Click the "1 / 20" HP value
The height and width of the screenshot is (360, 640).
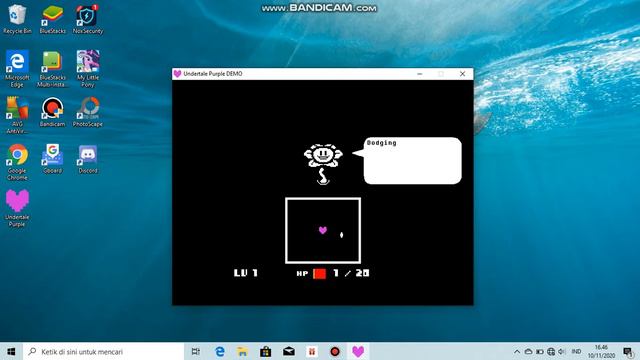(351, 273)
